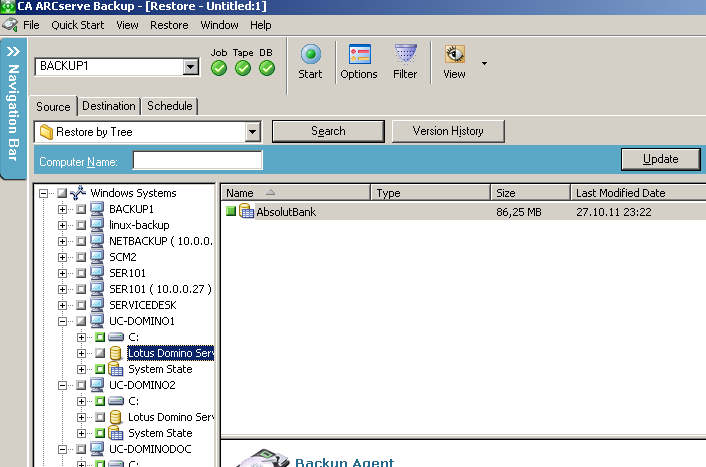Screen dimensions: 706x467
Task: Select the AbsolutBank row name
Action: 286,212
